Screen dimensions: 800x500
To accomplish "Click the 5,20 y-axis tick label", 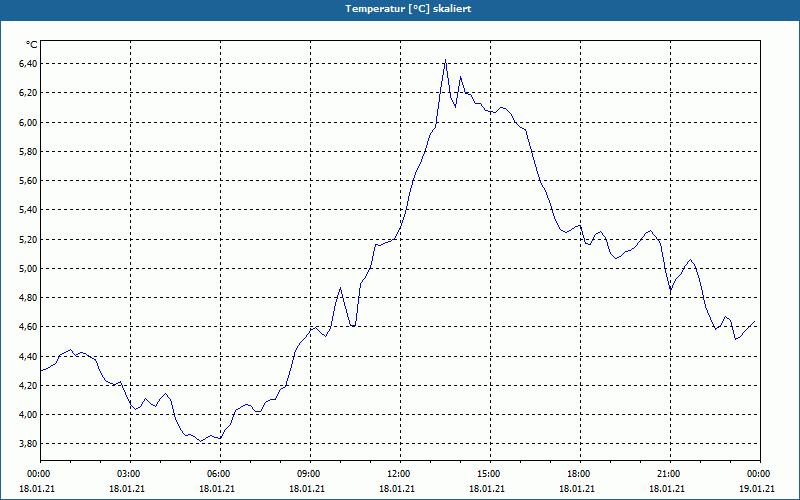I will click(x=28, y=239).
